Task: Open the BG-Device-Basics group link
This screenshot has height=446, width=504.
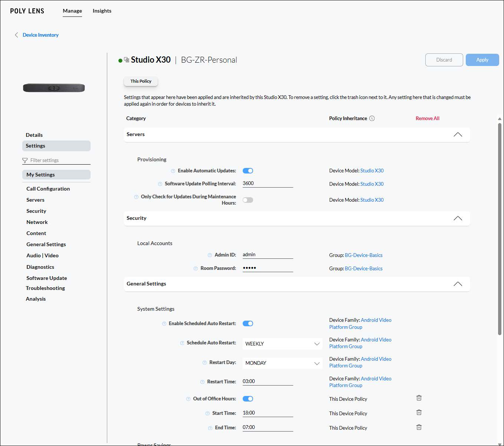Action: pyautogui.click(x=363, y=255)
